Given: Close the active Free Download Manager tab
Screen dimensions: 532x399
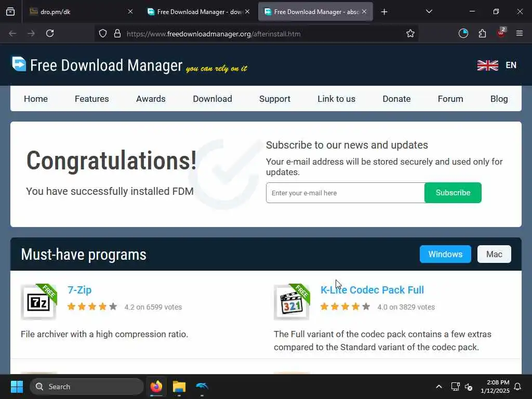Looking at the screenshot, I should click(364, 11).
